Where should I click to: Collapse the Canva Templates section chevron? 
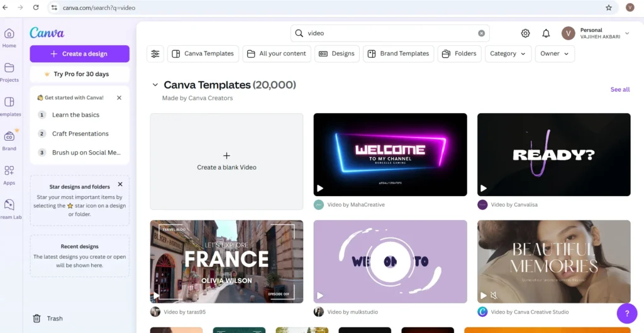[155, 85]
